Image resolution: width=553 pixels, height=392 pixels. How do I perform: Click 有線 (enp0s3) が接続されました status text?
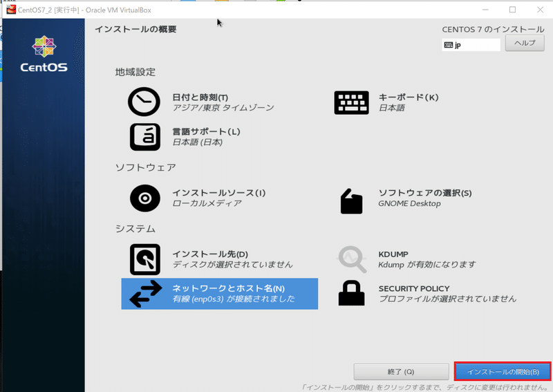click(x=234, y=299)
